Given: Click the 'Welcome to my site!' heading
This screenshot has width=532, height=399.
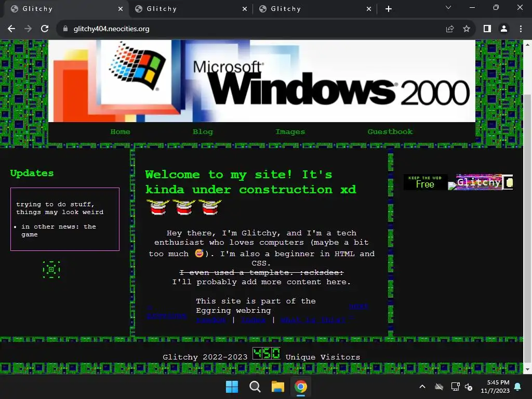Looking at the screenshot, I should pyautogui.click(x=251, y=182).
